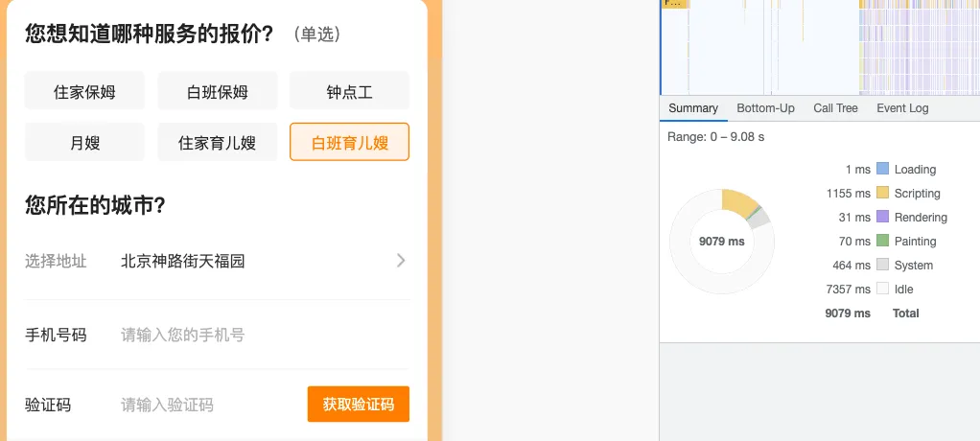This screenshot has height=441, width=980.
Task: Focus the phone number input field
Action: pyautogui.click(x=265, y=336)
